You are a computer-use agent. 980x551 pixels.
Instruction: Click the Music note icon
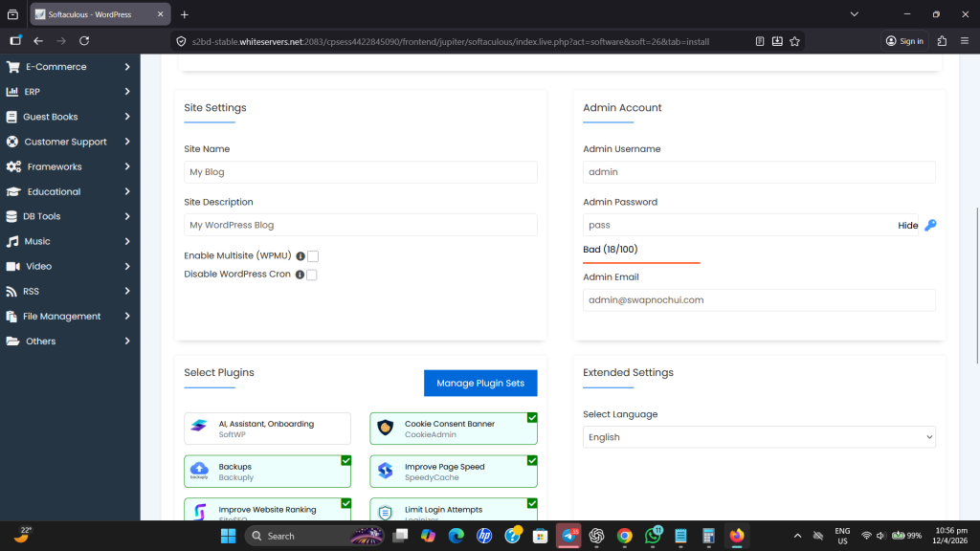(11, 241)
